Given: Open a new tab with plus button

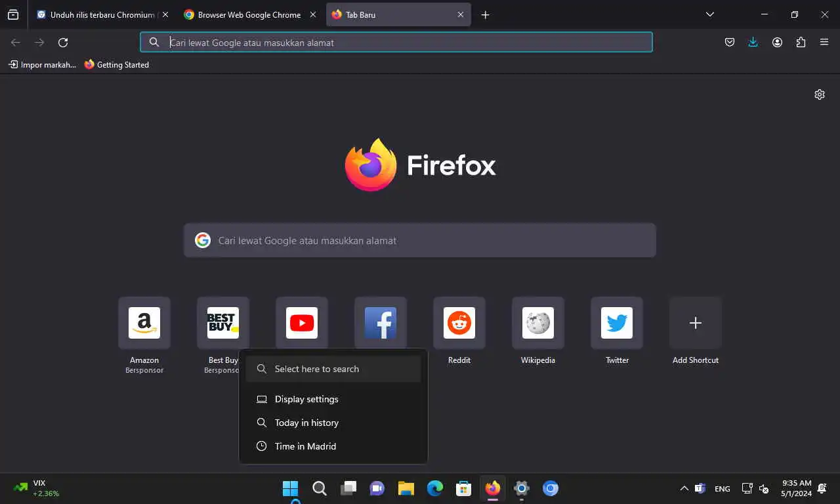Looking at the screenshot, I should (x=485, y=14).
